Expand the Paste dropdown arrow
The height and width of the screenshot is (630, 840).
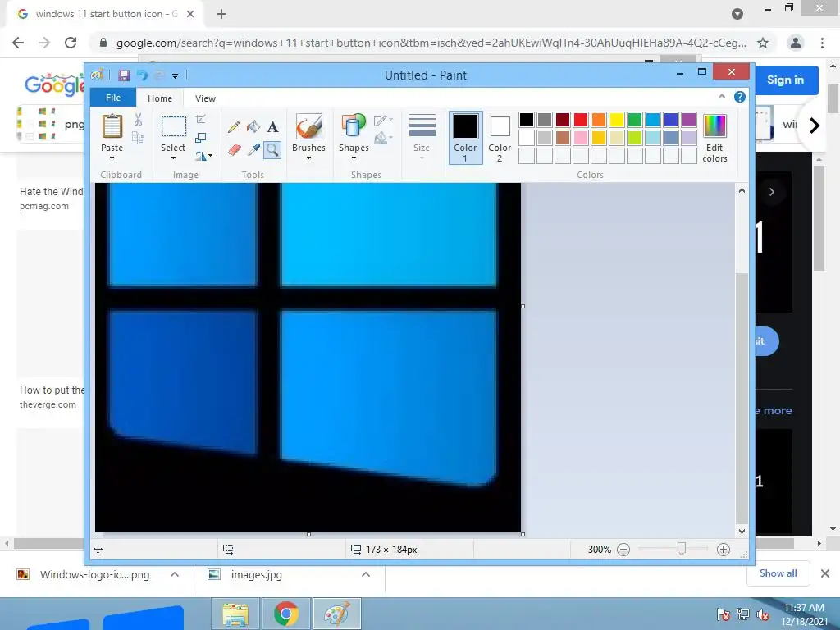112,158
